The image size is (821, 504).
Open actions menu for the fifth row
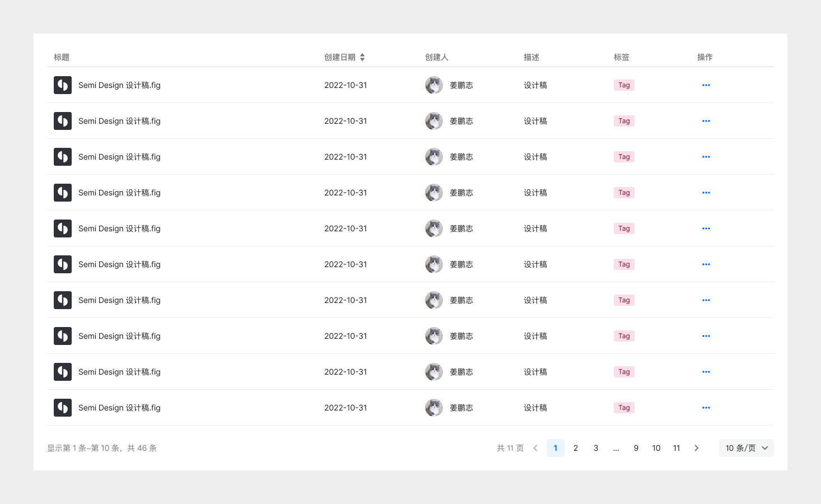(x=706, y=228)
